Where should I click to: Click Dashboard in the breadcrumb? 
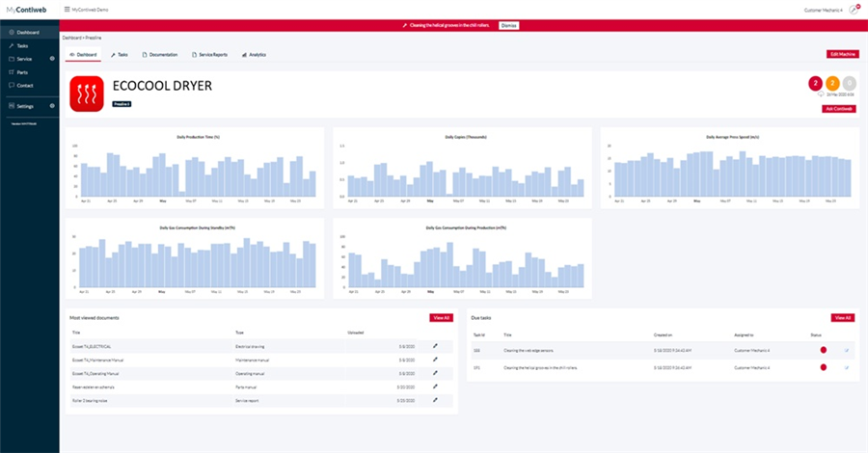click(71, 38)
